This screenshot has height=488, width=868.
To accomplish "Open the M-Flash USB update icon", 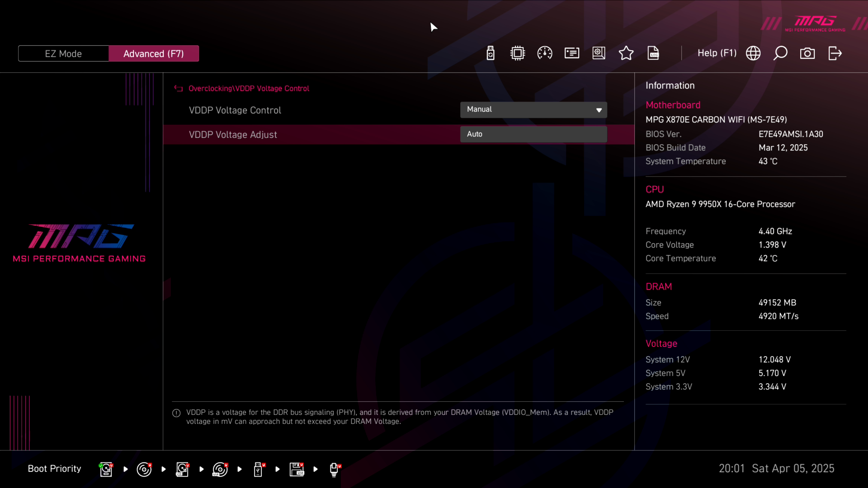I will pos(491,53).
